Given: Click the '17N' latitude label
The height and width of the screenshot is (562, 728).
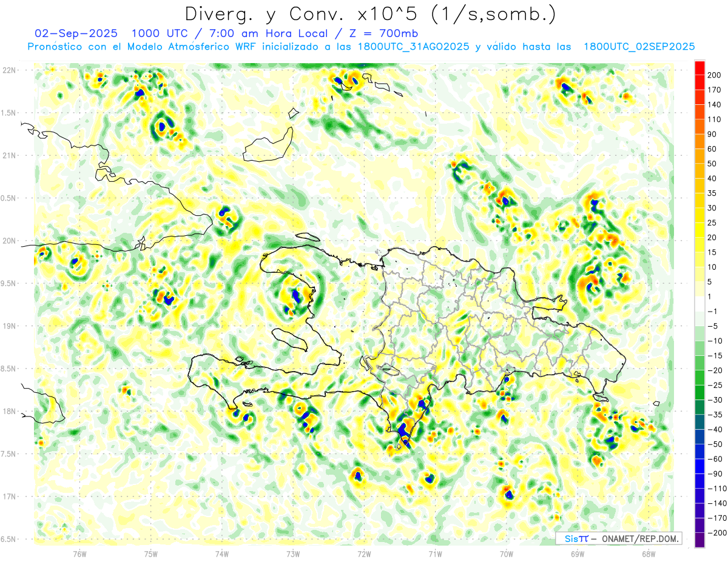Looking at the screenshot, I should point(8,496).
